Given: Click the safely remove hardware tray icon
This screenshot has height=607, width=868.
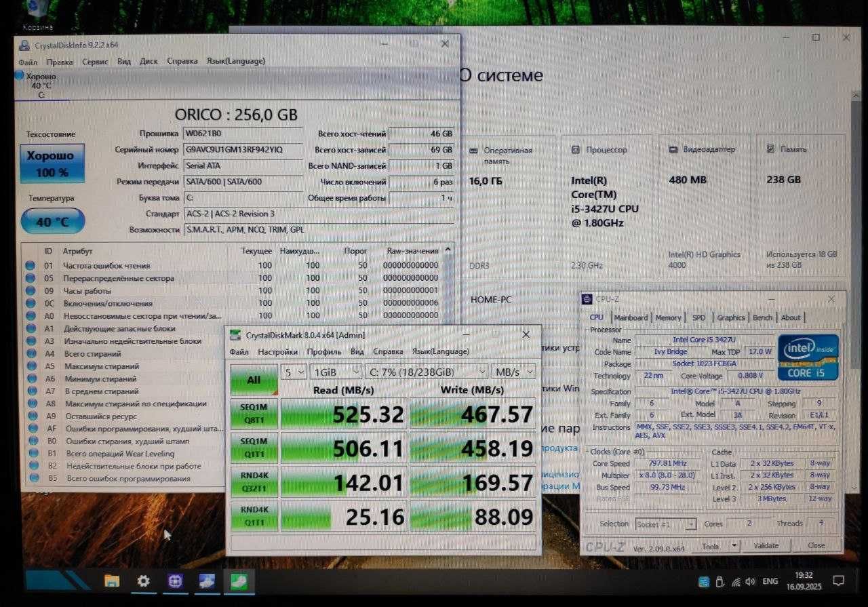Looking at the screenshot, I should 719,581.
